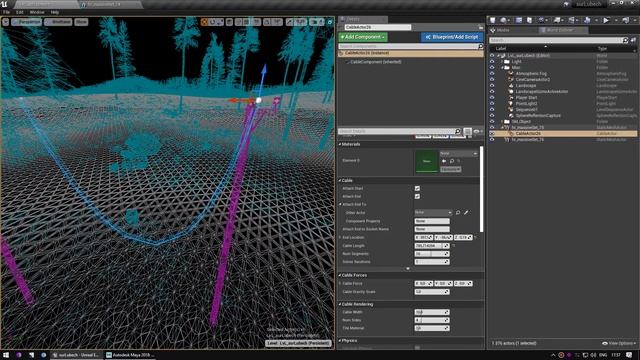Toggle visibility of the Light folder
Image resolution: width=640 pixels, height=360 pixels.
pyautogui.click(x=492, y=62)
